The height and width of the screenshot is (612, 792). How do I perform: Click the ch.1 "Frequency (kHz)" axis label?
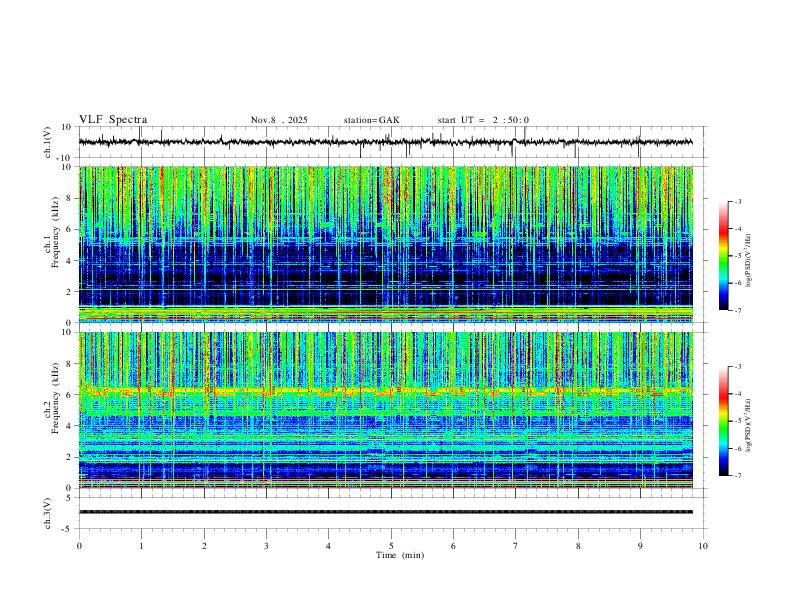pyautogui.click(x=55, y=232)
